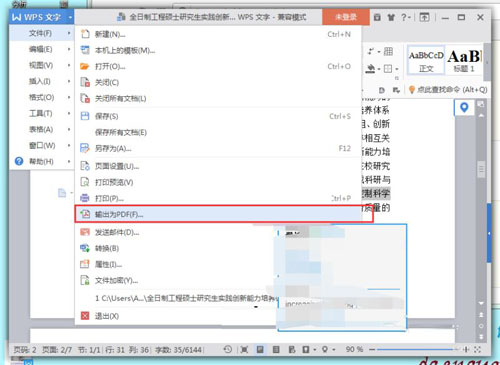Click the shading paint bucket icon
Viewport: 500px width, 365px height.
click(371, 69)
